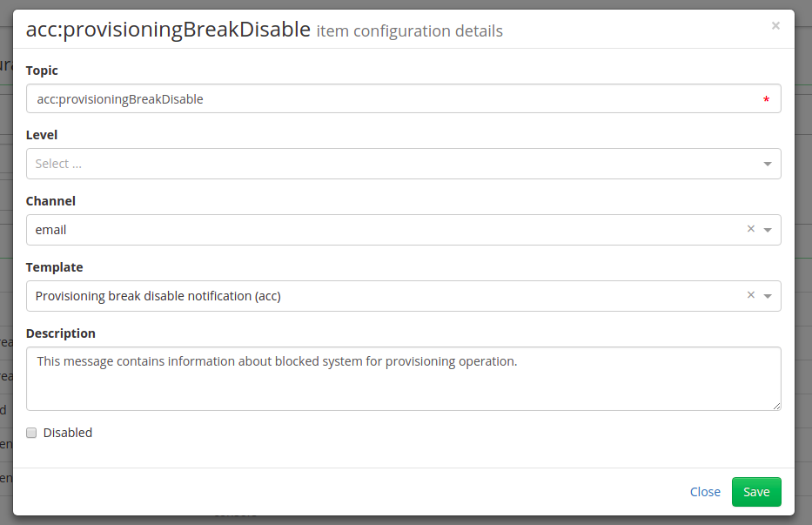Clear the selected Template value
This screenshot has height=525, width=812.
[750, 295]
